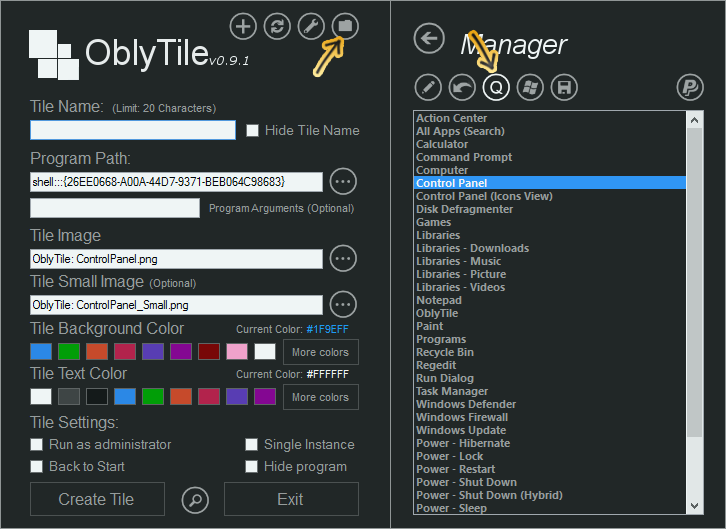
Task: Select Paint in the list
Action: pyautogui.click(x=550, y=326)
